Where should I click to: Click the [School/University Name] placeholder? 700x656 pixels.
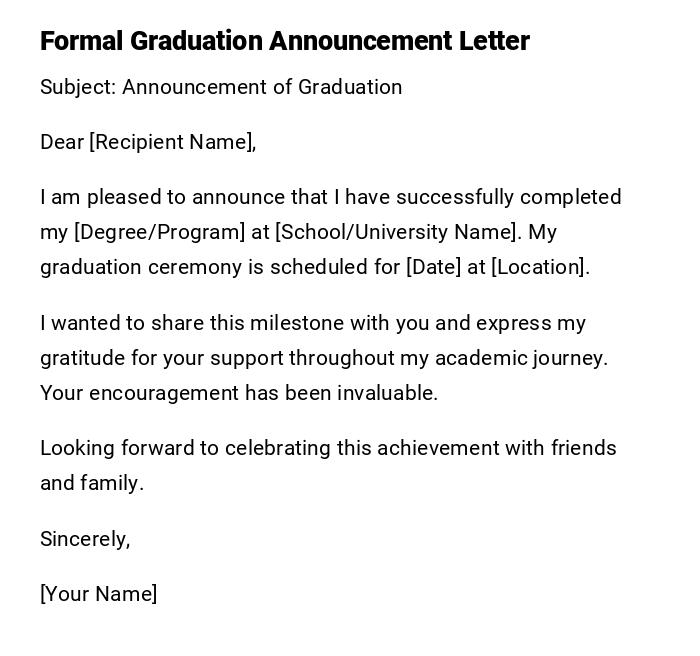coord(397,232)
